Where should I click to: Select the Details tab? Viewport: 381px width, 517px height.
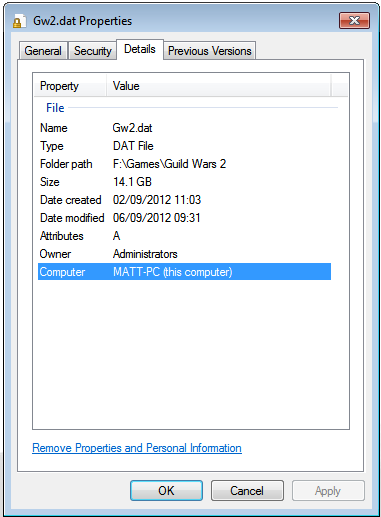click(140, 49)
